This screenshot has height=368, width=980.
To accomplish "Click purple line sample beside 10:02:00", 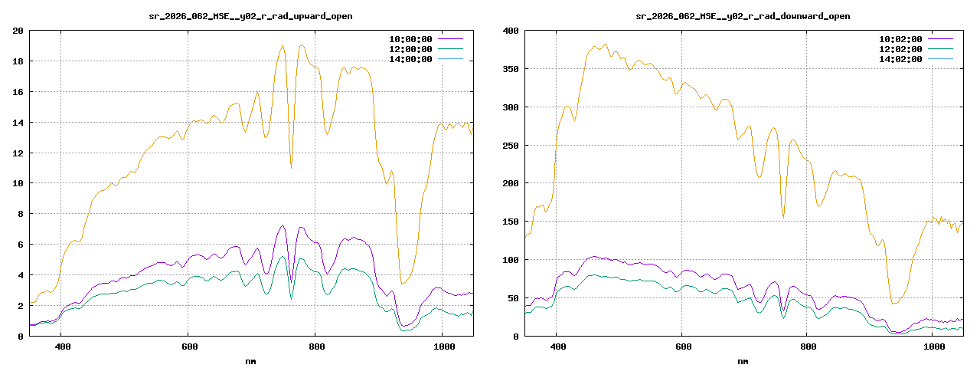I will [x=940, y=38].
